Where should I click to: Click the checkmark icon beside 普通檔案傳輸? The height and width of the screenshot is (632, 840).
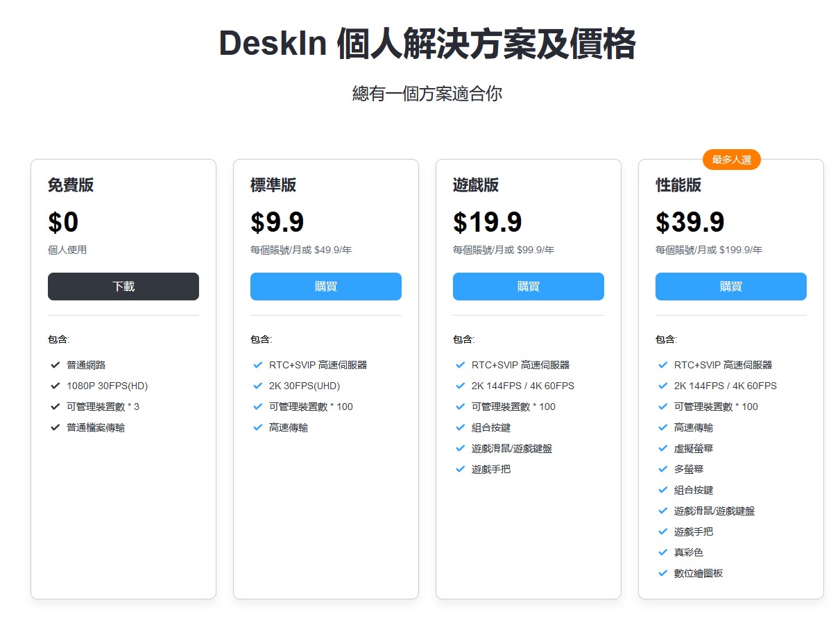pyautogui.click(x=55, y=427)
